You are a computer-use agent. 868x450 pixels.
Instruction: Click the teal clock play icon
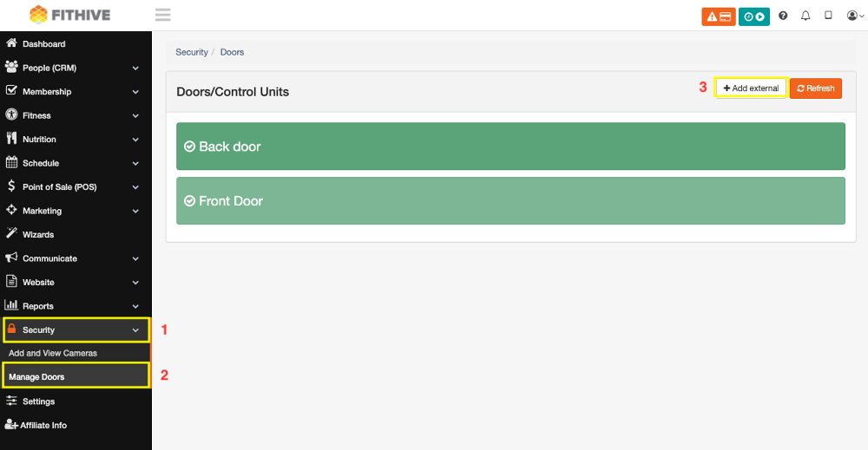point(754,16)
